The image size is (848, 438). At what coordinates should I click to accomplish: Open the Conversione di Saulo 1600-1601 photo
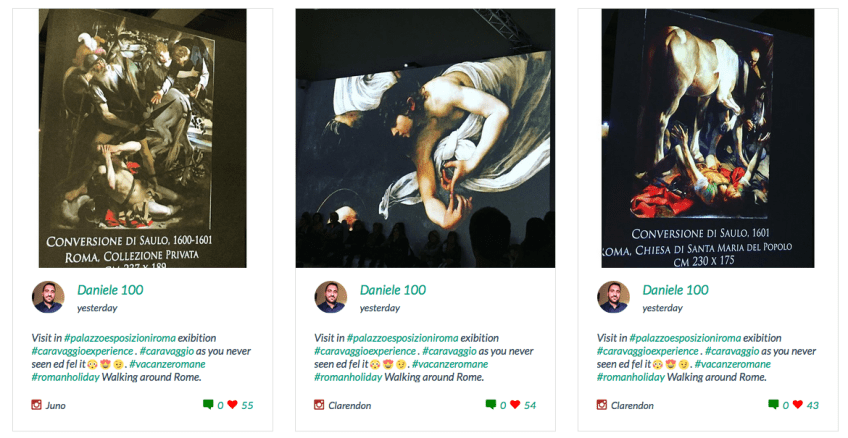click(143, 138)
